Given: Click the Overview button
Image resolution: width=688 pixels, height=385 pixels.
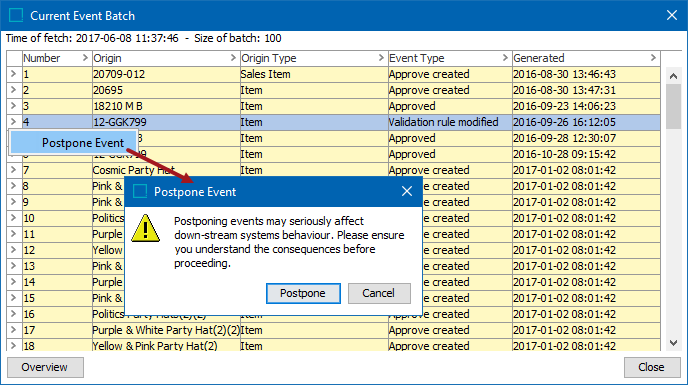Looking at the screenshot, I should (x=45, y=367).
